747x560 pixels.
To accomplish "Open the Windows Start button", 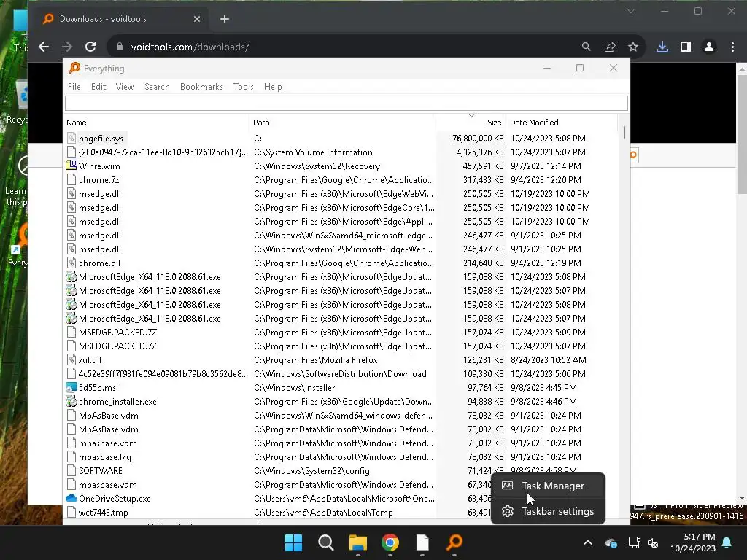I will [293, 542].
